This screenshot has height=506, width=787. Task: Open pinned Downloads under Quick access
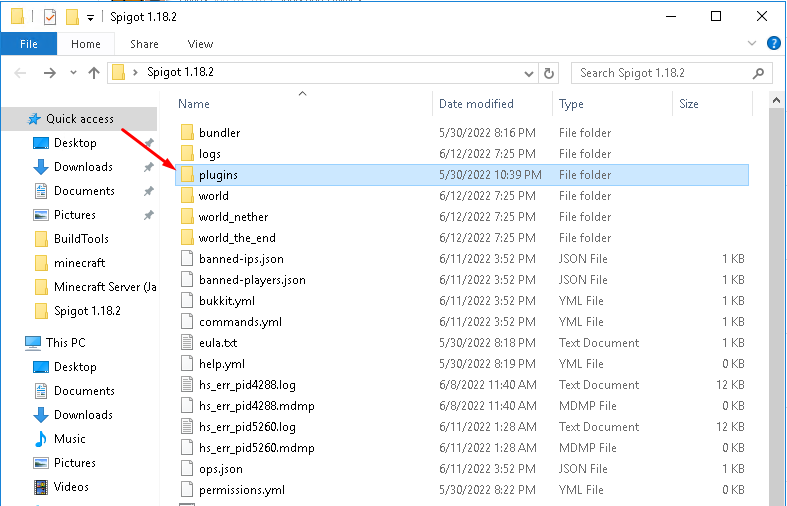point(83,167)
